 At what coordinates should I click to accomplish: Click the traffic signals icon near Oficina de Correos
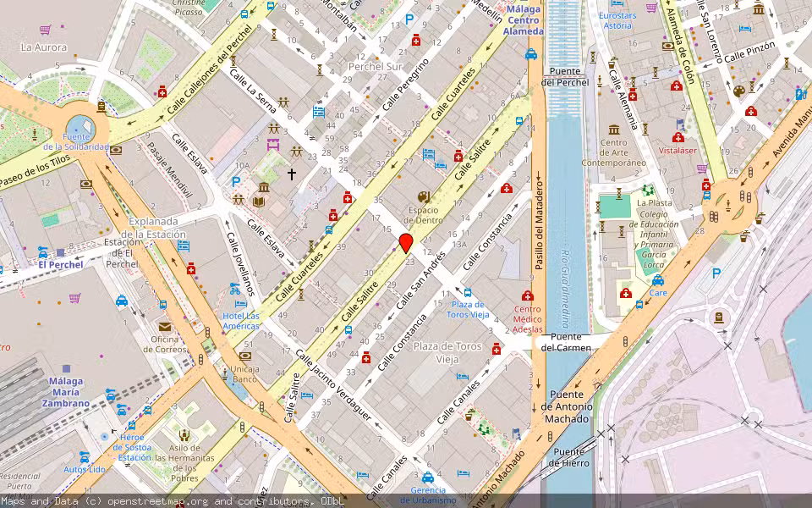[207, 330]
